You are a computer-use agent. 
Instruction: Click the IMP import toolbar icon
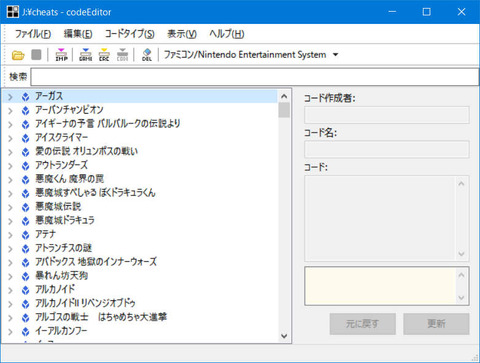click(x=61, y=55)
